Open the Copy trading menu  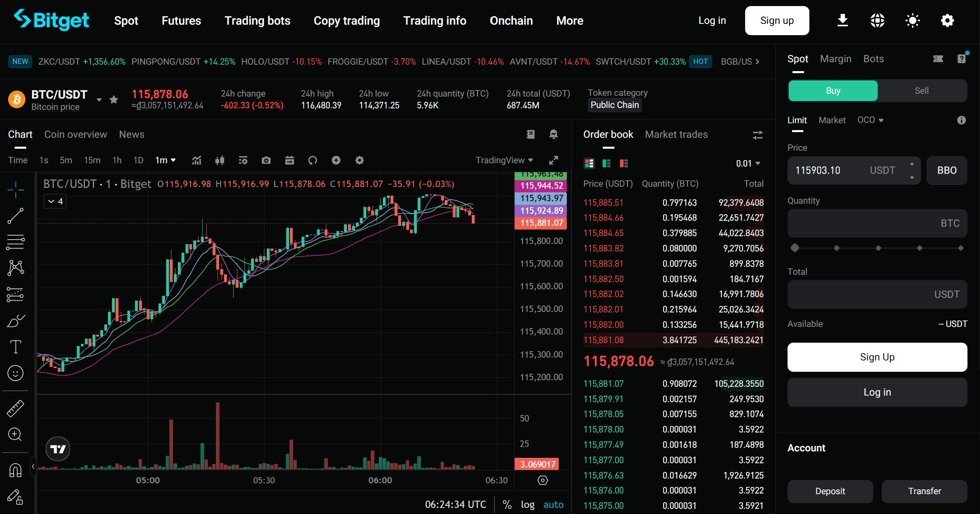[x=346, y=21]
